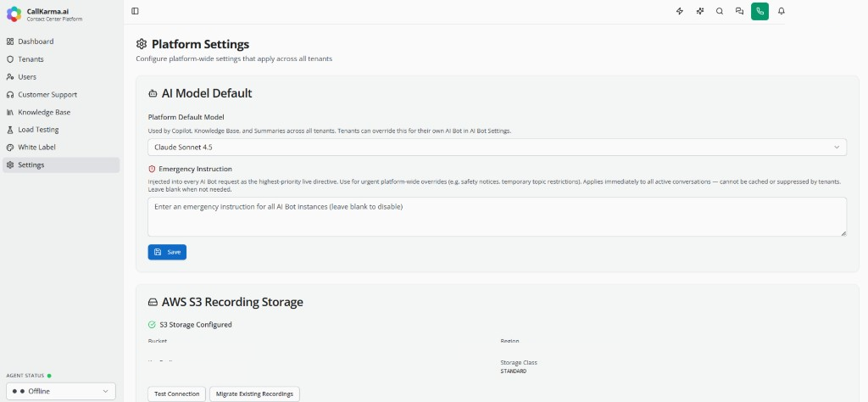Click the Users people icon

[10, 77]
